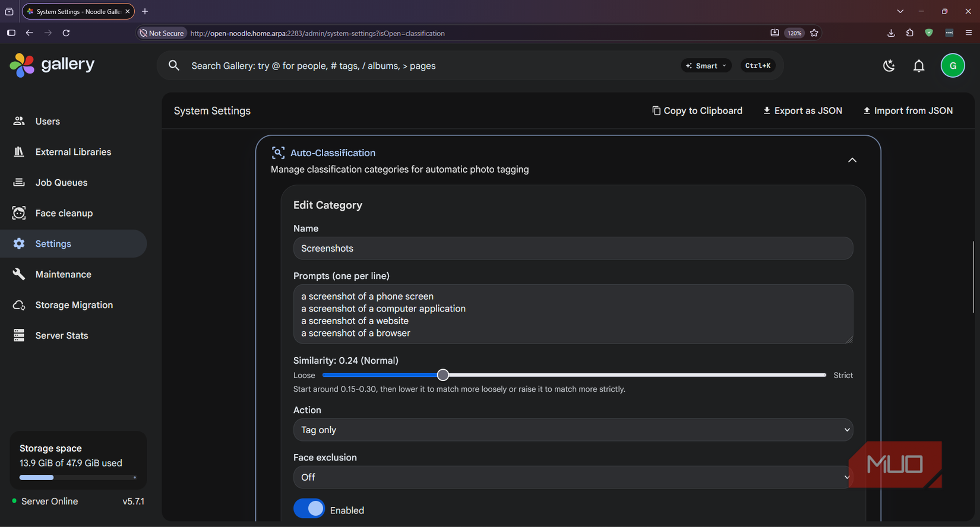Open browser extensions puzzle icon

(910, 33)
